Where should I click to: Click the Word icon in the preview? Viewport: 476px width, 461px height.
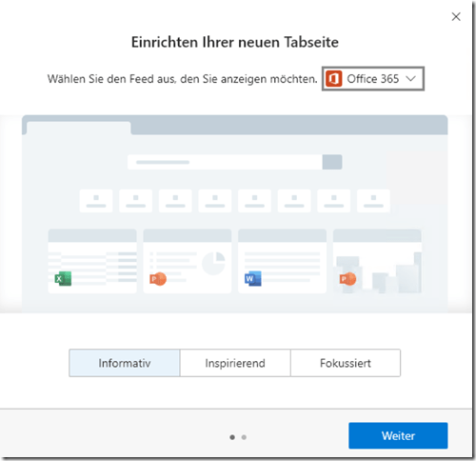(x=253, y=279)
